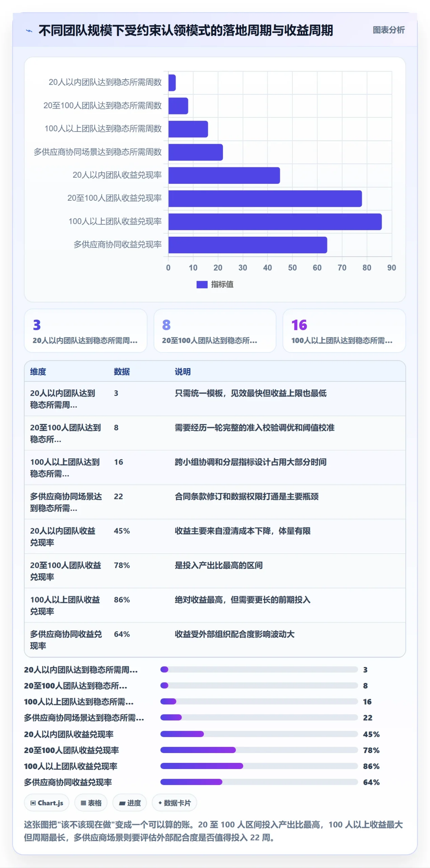Click the progress bar with value 22

(259, 717)
